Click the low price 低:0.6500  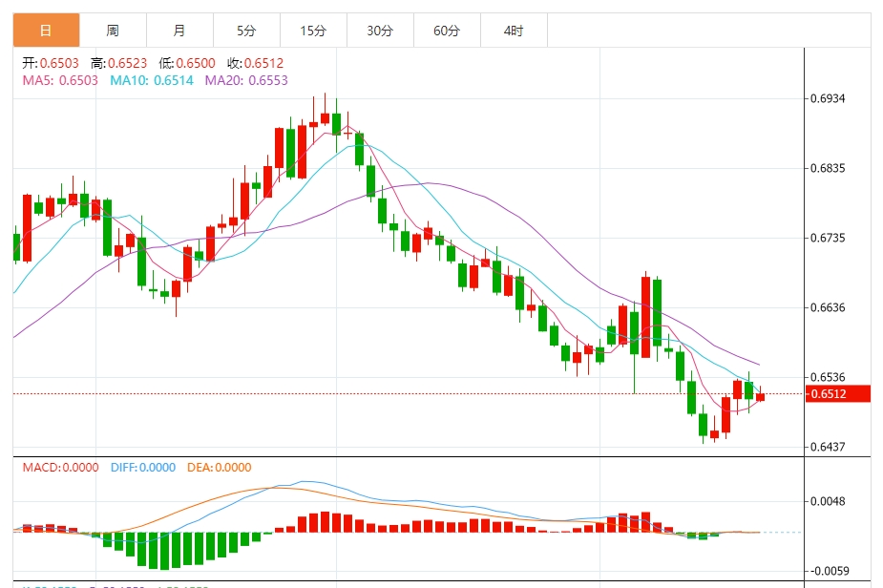click(x=187, y=63)
